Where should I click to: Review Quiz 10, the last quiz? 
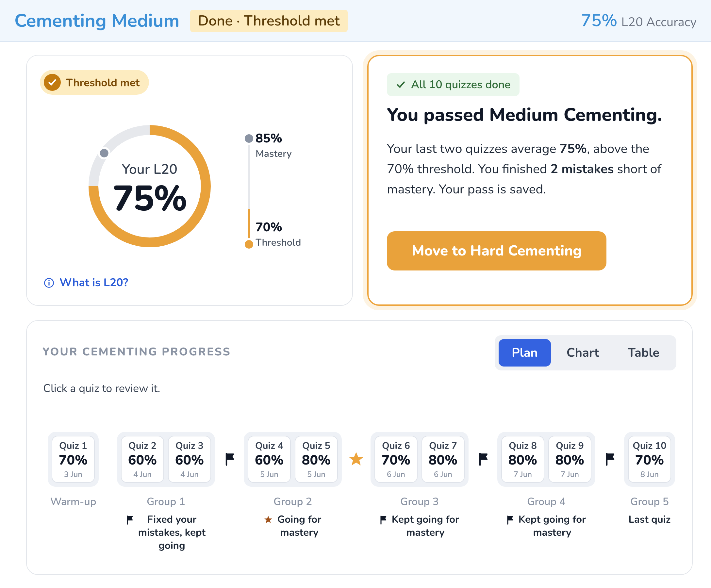click(649, 459)
